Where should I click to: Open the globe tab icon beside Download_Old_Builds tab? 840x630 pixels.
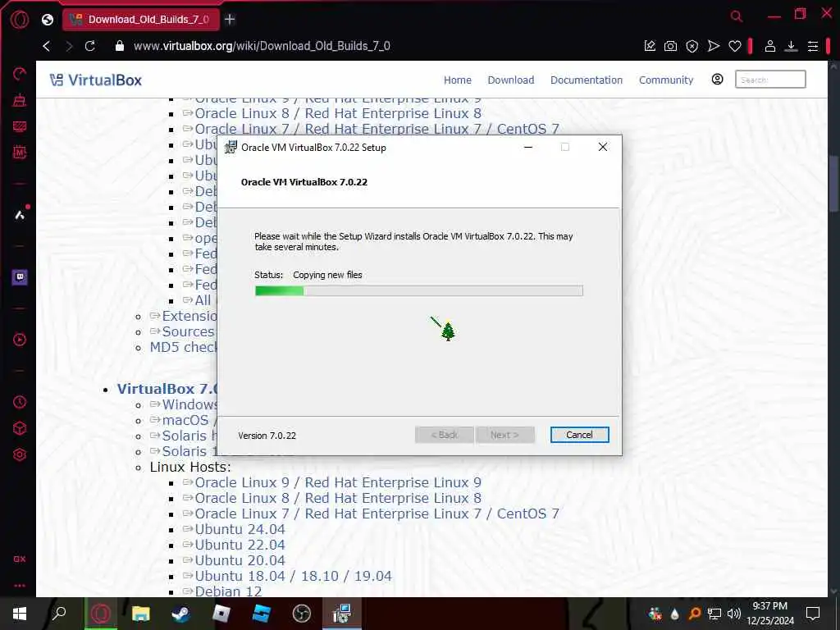(x=48, y=20)
